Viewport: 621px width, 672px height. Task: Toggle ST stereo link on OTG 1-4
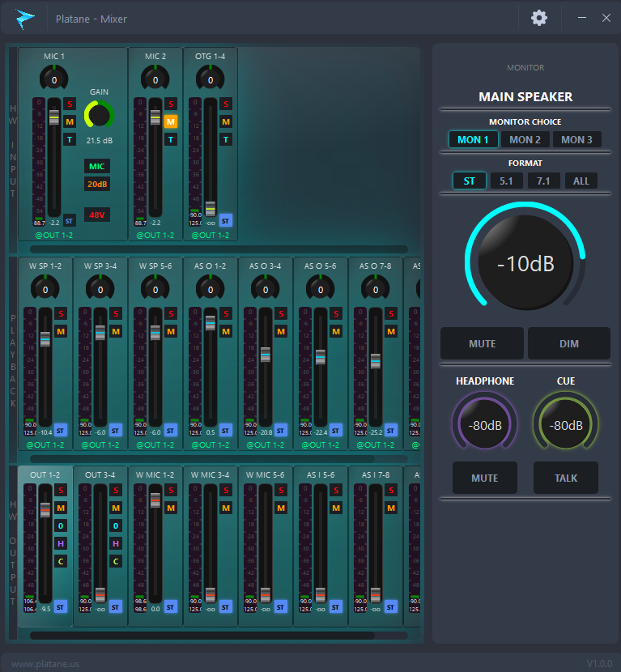(x=226, y=221)
